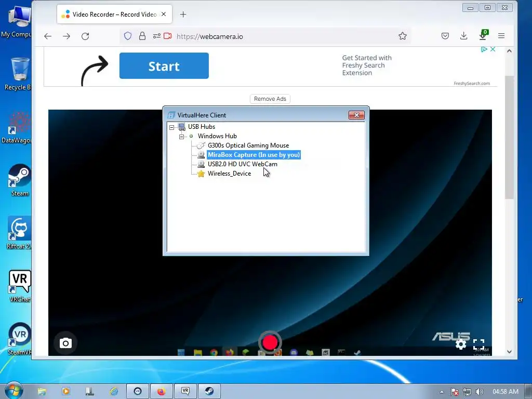532x399 pixels.
Task: Enter fullscreen mode in the recorder
Action: pyautogui.click(x=478, y=344)
